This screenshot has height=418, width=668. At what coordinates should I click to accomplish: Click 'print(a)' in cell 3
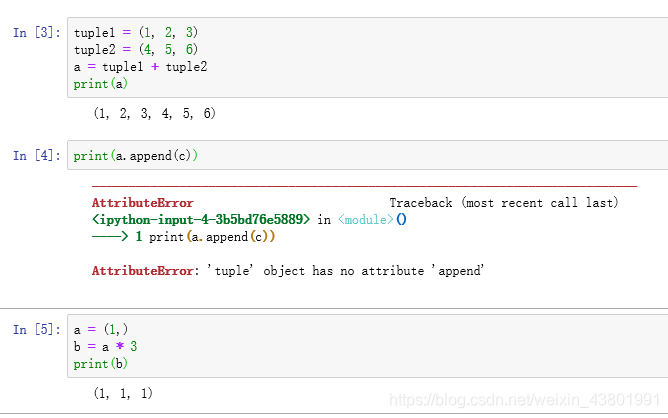coord(101,84)
